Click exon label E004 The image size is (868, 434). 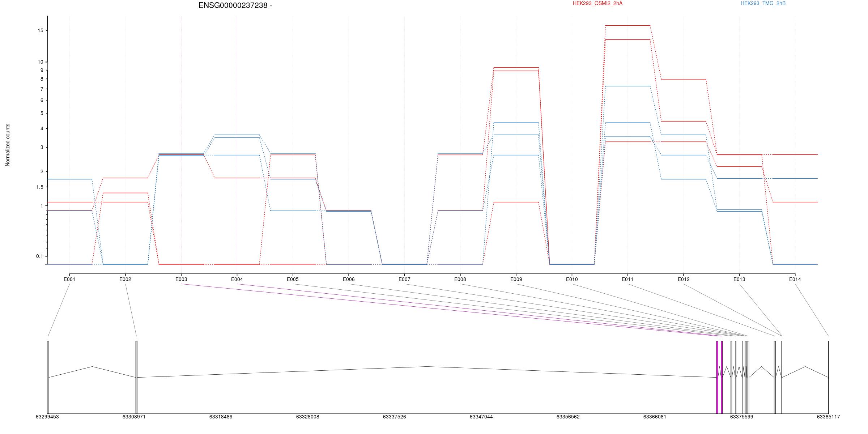point(237,279)
